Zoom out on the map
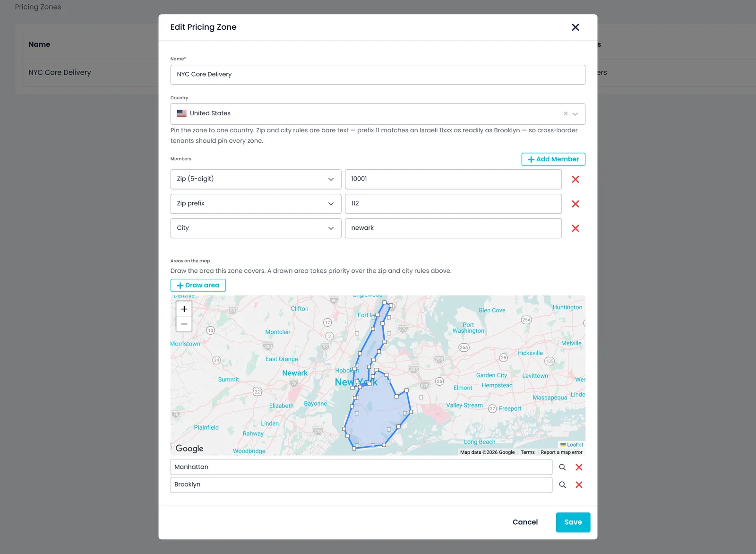Viewport: 756px width, 554px height. 184,324
